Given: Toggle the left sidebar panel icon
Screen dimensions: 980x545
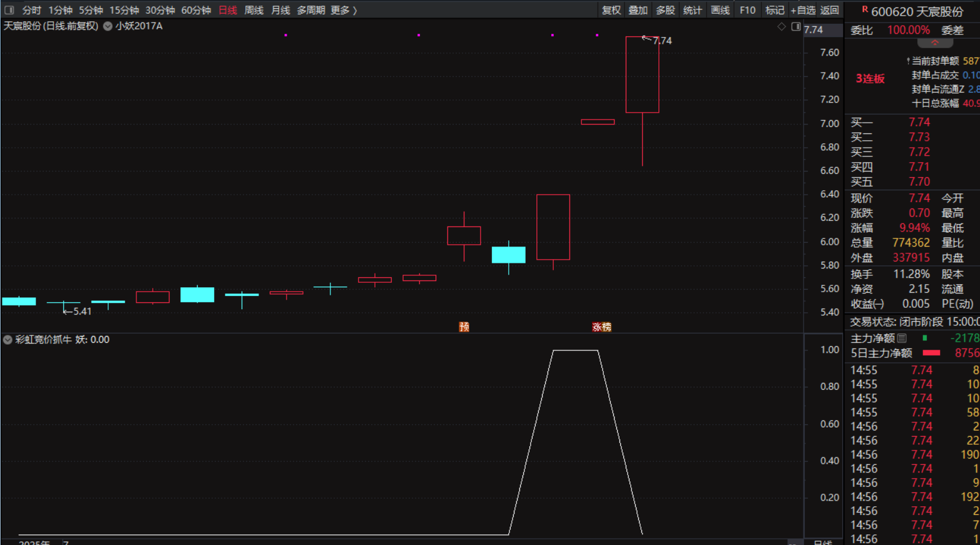Looking at the screenshot, I should click(9, 10).
